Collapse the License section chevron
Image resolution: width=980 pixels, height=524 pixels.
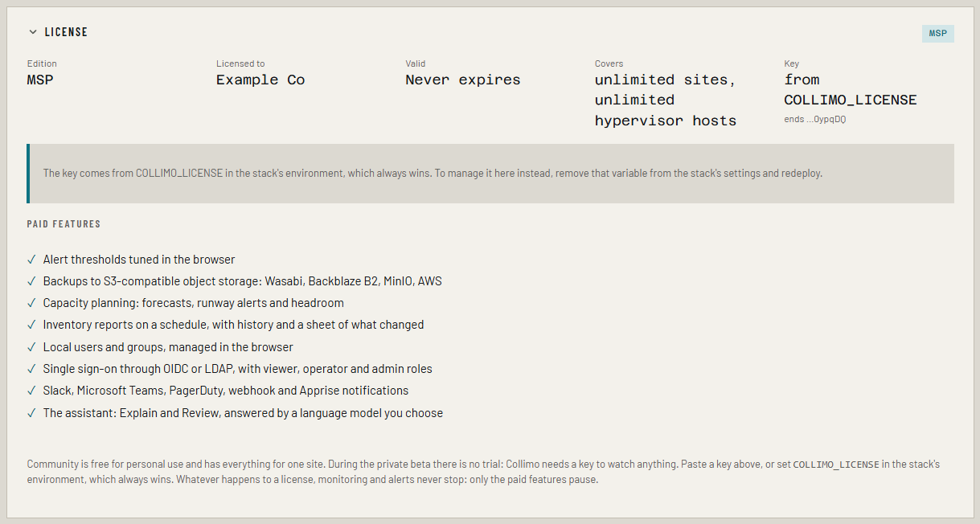click(x=33, y=32)
